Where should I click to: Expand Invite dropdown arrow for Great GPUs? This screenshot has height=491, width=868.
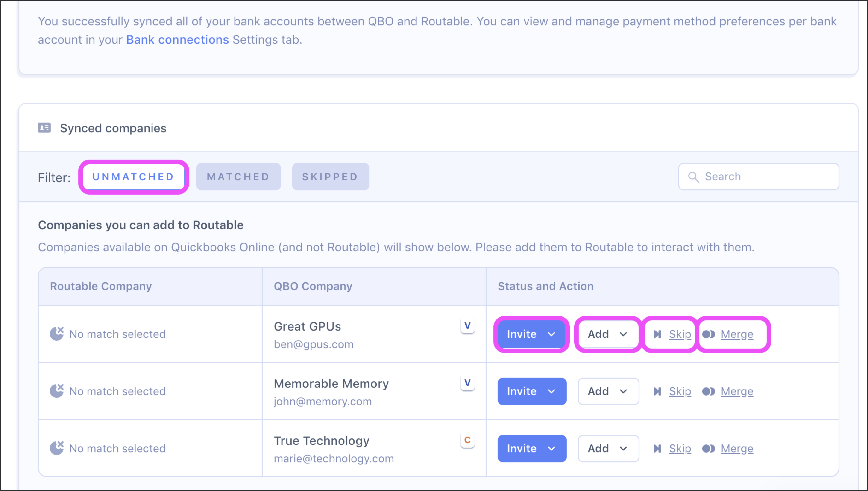coord(551,334)
